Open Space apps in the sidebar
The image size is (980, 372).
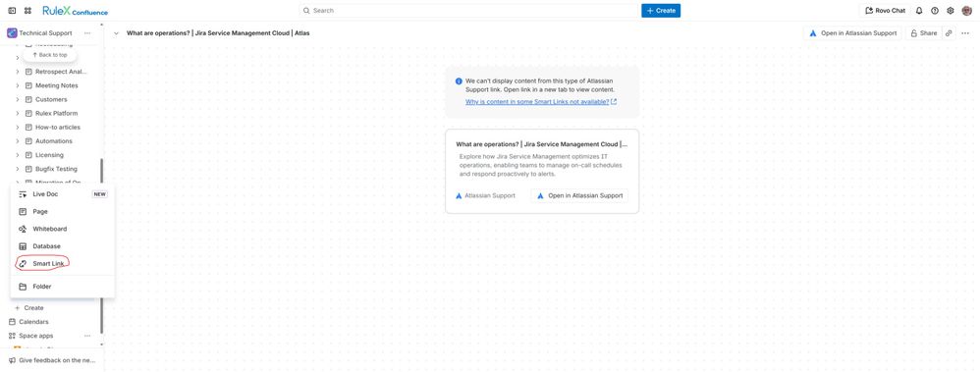(x=36, y=336)
